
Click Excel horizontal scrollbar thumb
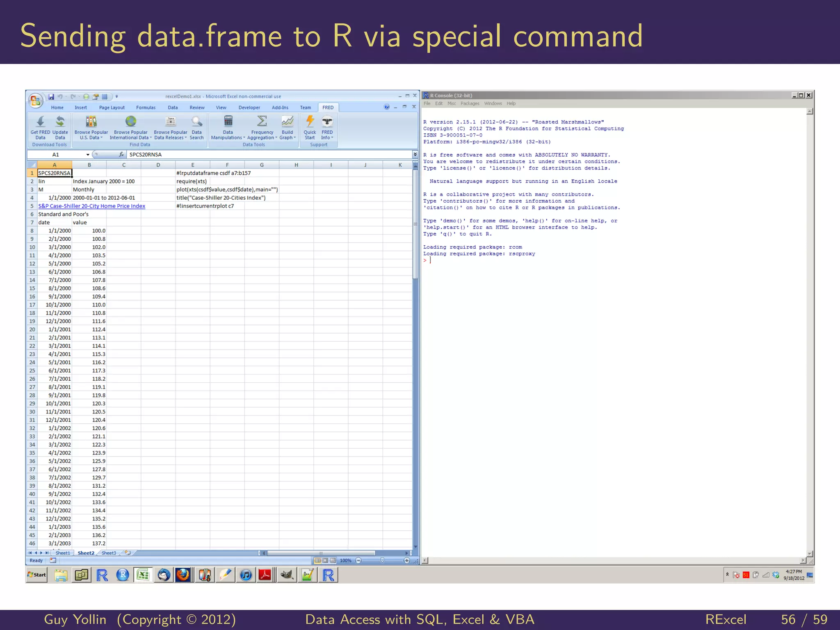(321, 553)
